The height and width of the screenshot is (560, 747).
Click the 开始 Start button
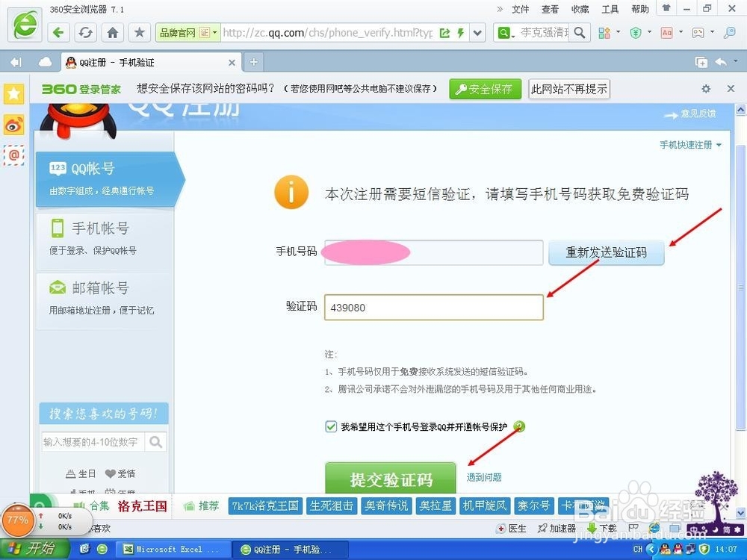click(x=35, y=549)
